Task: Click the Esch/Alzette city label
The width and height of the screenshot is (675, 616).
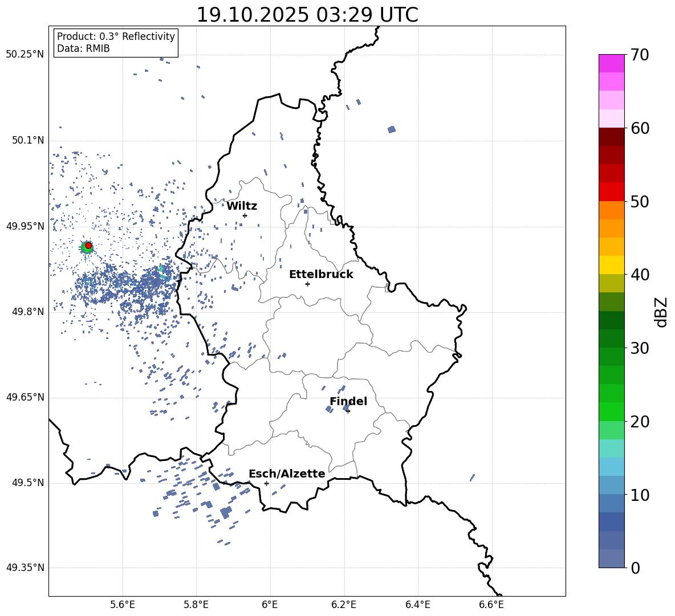Action: pyautogui.click(x=287, y=474)
